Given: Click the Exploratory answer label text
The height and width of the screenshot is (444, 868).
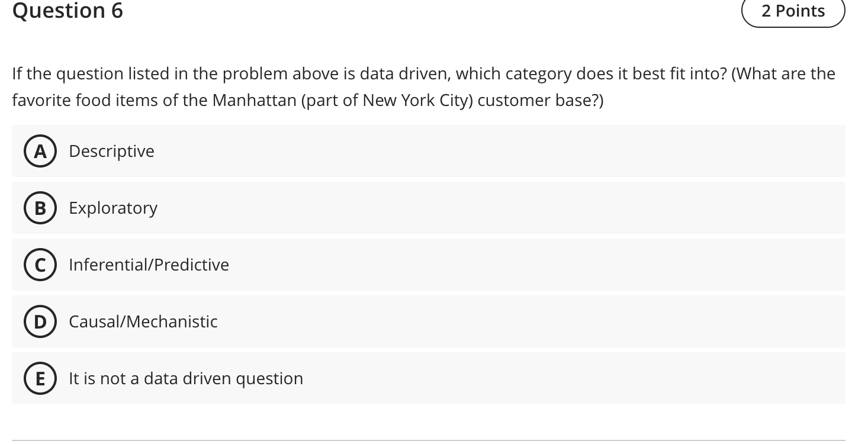Looking at the screenshot, I should pyautogui.click(x=113, y=208).
